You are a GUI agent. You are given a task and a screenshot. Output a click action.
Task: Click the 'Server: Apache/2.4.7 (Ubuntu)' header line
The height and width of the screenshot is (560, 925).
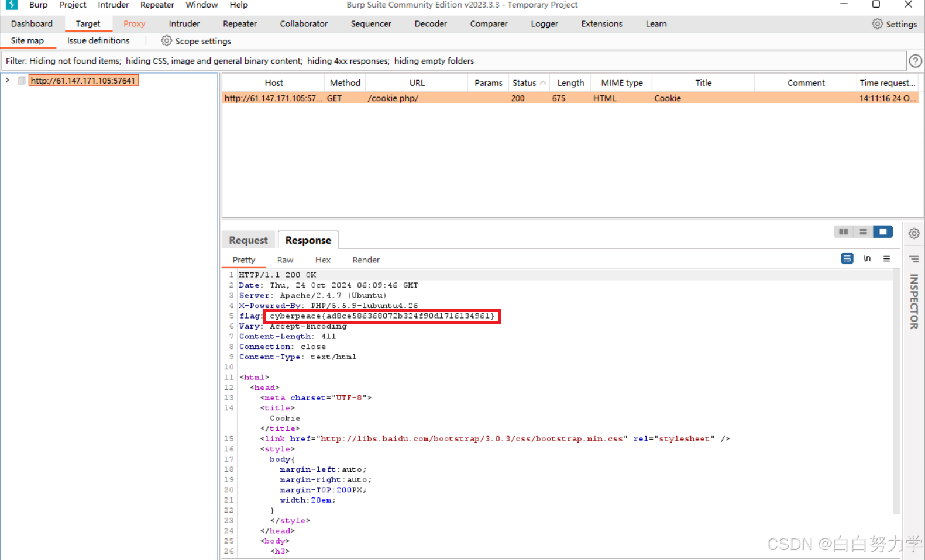[312, 296]
